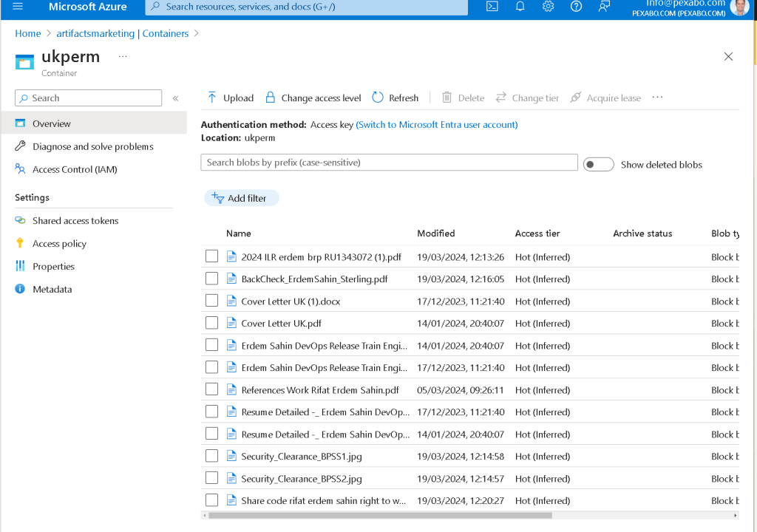The width and height of the screenshot is (757, 532).
Task: Click file icon of References Work Rifat Erdem Sahin.pdf
Action: [x=231, y=389]
